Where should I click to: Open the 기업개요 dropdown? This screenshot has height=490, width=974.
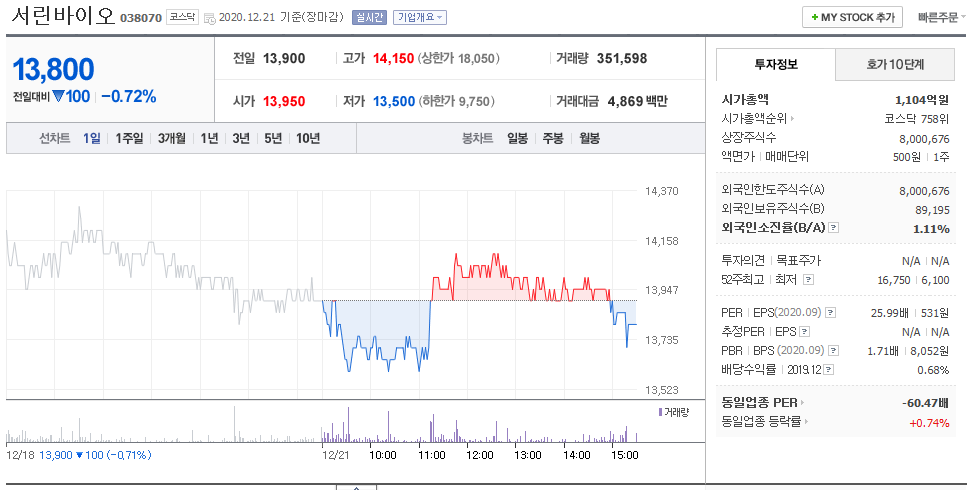(x=419, y=17)
